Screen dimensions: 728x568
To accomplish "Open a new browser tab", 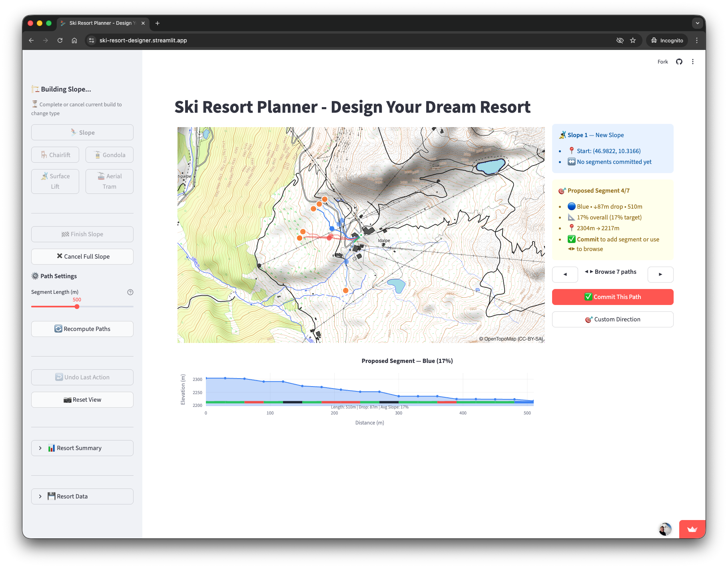I will 158,23.
